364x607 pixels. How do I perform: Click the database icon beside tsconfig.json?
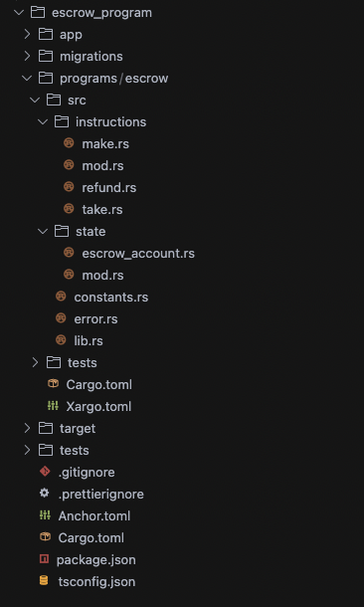tap(44, 581)
